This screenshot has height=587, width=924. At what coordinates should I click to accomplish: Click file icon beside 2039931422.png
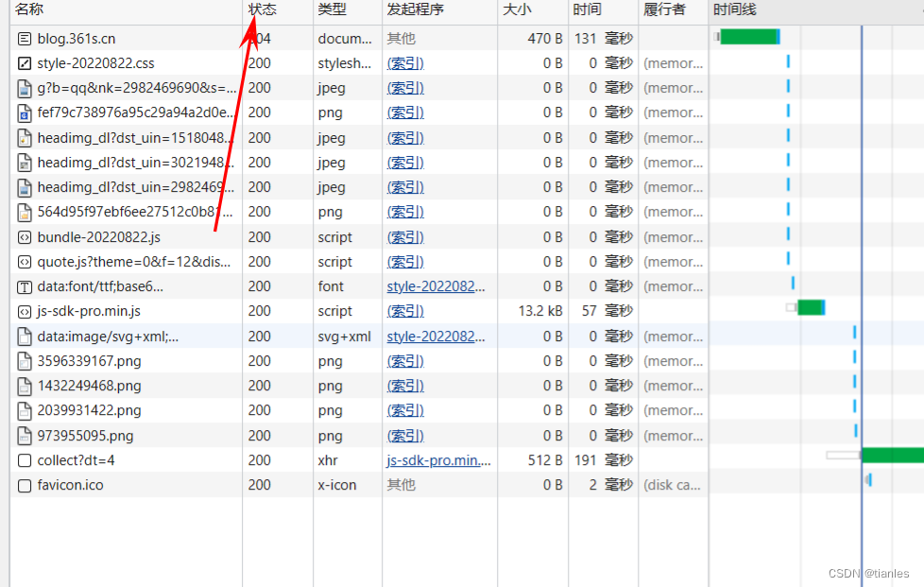[x=25, y=411]
